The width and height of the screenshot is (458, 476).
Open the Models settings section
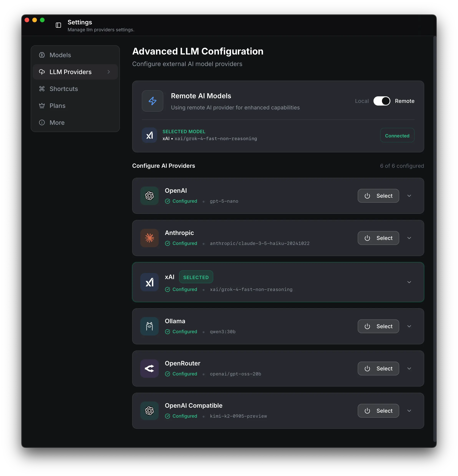[x=60, y=55]
